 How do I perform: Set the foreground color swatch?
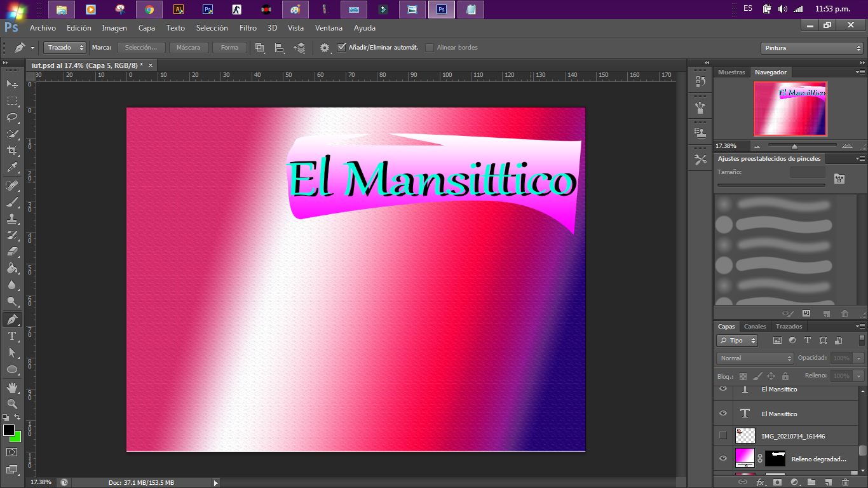[x=8, y=430]
